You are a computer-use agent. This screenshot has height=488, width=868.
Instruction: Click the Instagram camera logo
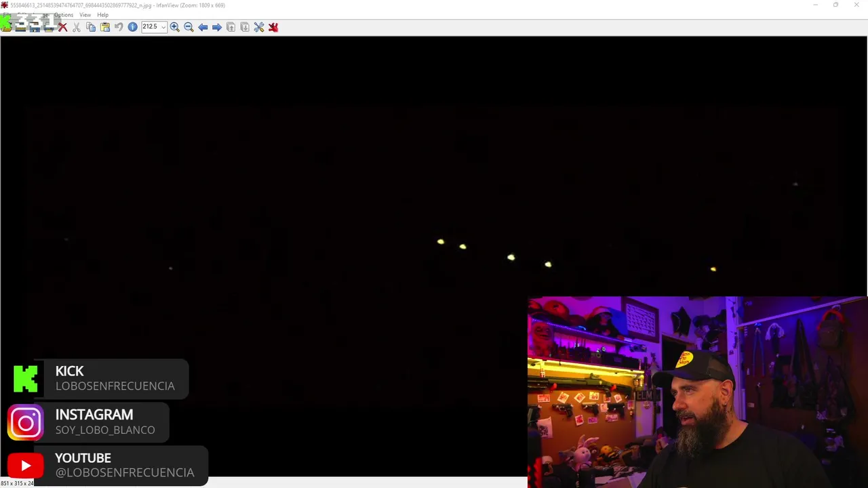click(x=25, y=423)
